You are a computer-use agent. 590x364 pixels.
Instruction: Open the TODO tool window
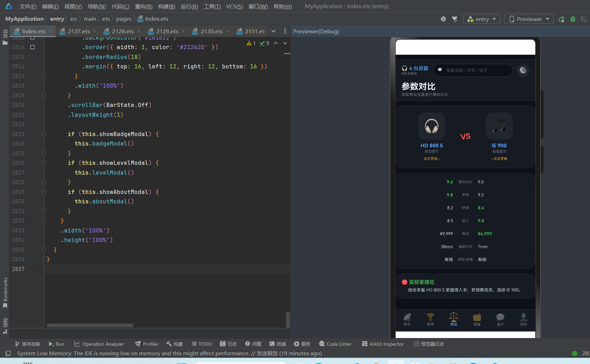(202, 344)
